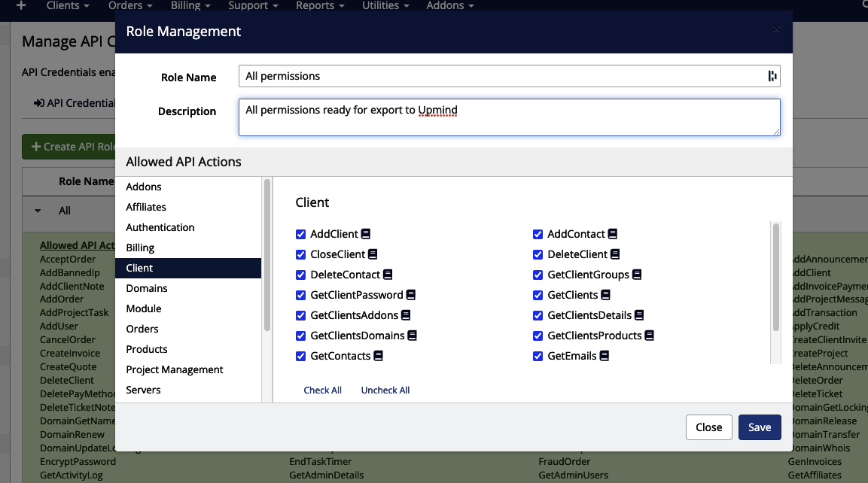Open documentation icon beside CloseClient
This screenshot has height=483, width=868.
[x=373, y=254]
